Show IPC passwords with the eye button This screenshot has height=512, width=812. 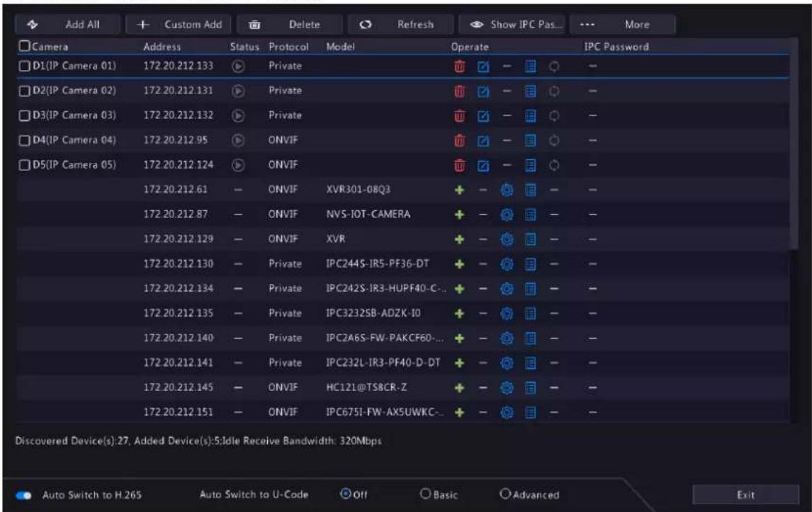pyautogui.click(x=512, y=24)
